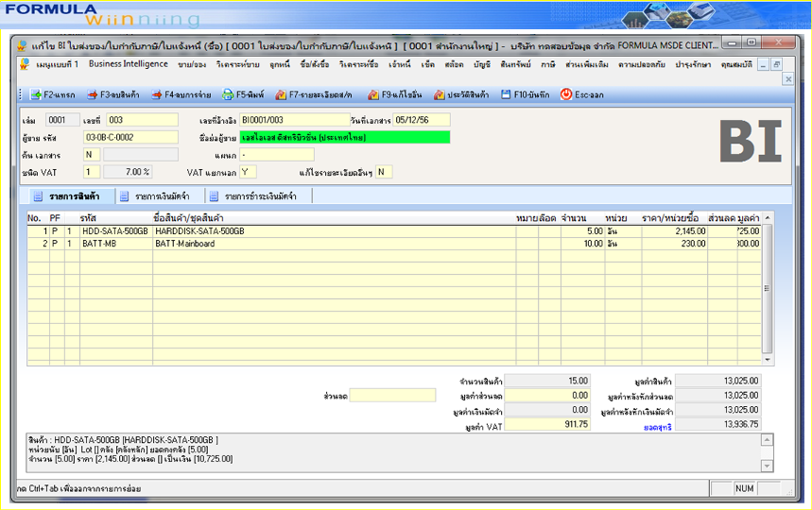Click the document date field 05/12/56
812x510 pixels.
tap(422, 120)
